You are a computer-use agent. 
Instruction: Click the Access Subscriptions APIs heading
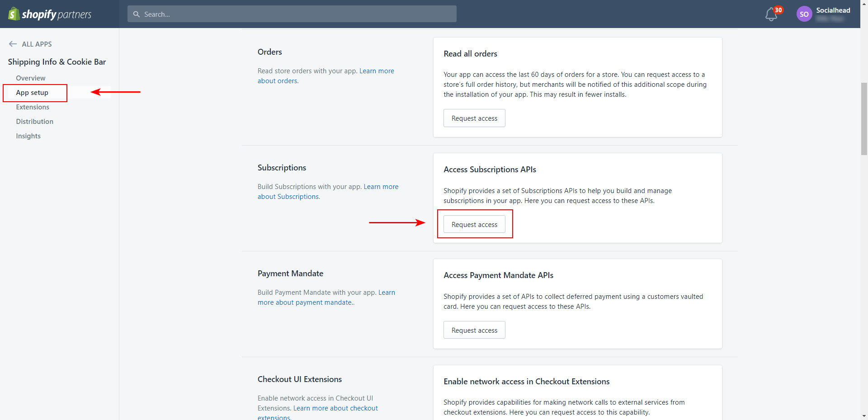pos(490,170)
